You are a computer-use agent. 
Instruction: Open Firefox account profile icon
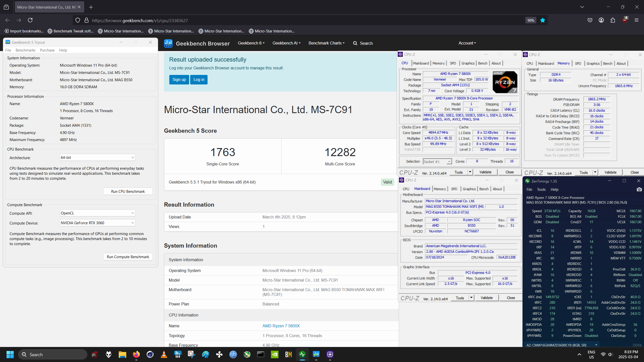(601, 20)
